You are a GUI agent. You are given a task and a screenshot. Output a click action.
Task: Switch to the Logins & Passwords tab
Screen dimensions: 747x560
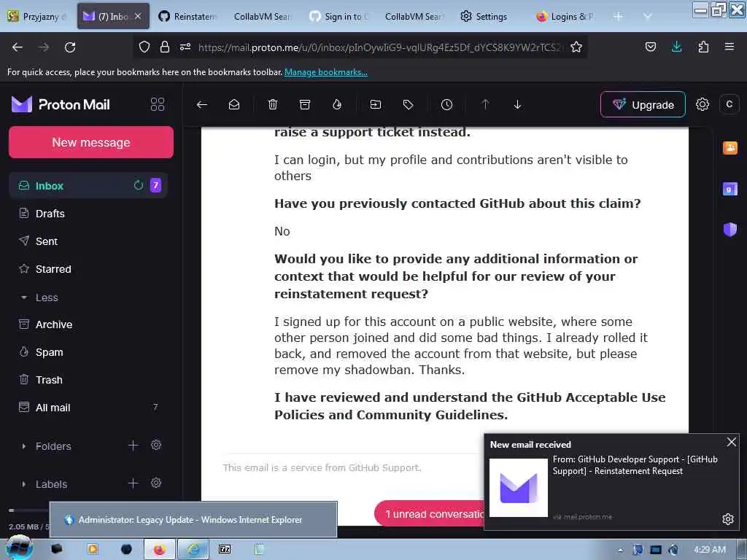[x=565, y=16]
